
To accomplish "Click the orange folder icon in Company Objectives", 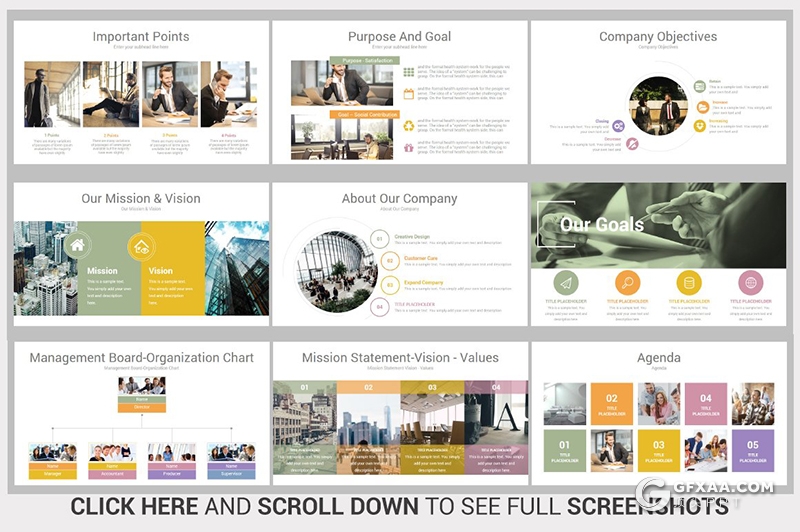I will click(x=703, y=107).
